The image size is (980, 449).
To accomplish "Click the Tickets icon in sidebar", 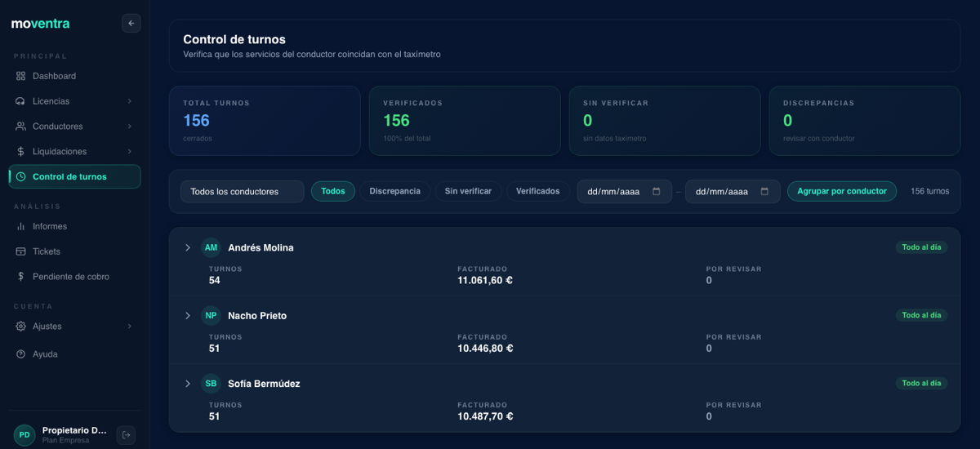I will (x=20, y=251).
